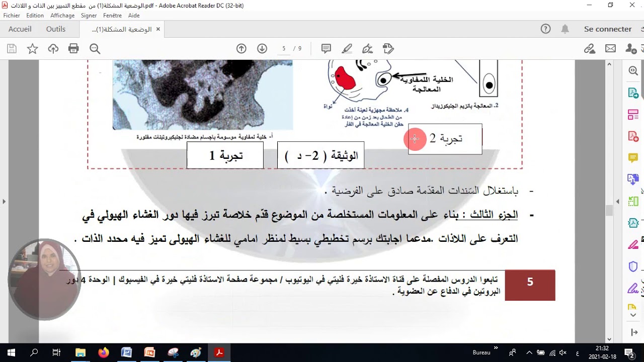This screenshot has height=362, width=644.
Task: Open Windows taskbar search
Action: 34,352
